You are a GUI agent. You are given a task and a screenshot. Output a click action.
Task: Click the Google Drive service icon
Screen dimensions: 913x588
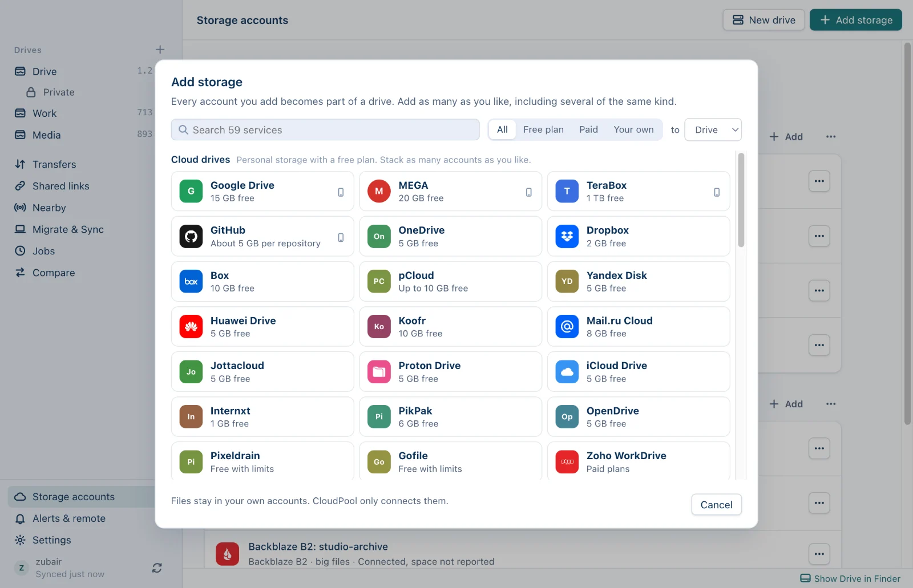click(x=191, y=191)
